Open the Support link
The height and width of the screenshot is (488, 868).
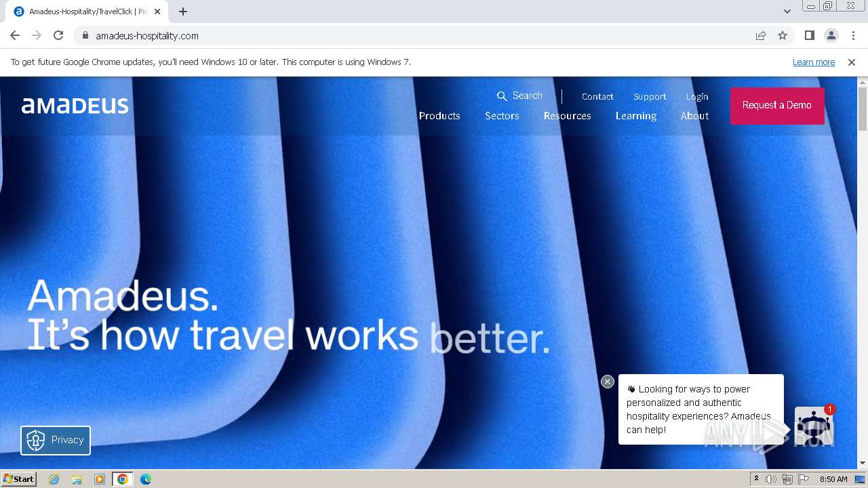tap(650, 96)
